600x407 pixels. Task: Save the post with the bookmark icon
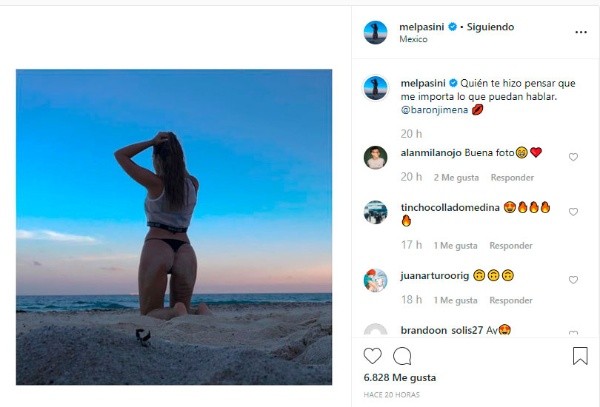(580, 356)
